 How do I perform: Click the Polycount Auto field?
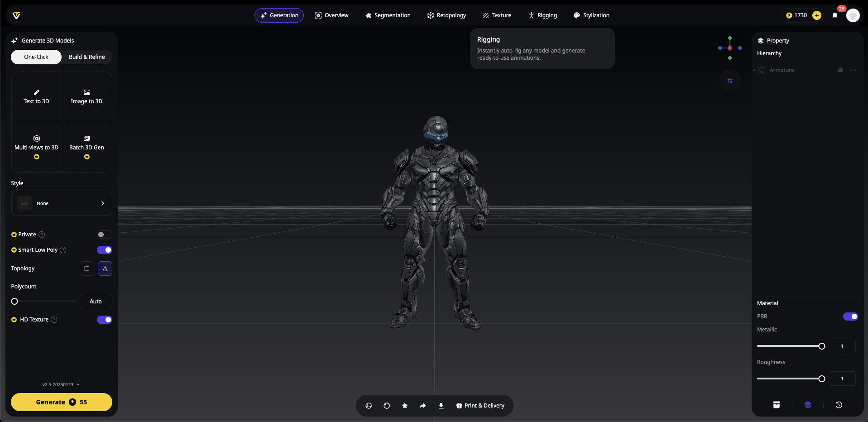pos(96,301)
